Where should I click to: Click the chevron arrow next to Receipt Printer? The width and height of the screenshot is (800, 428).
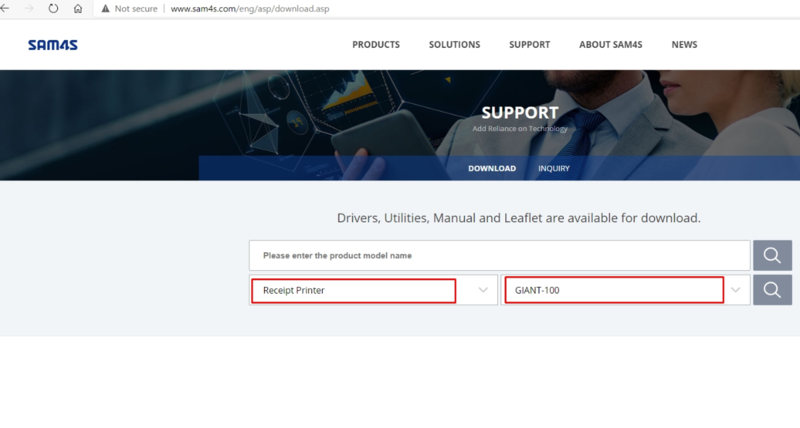484,290
